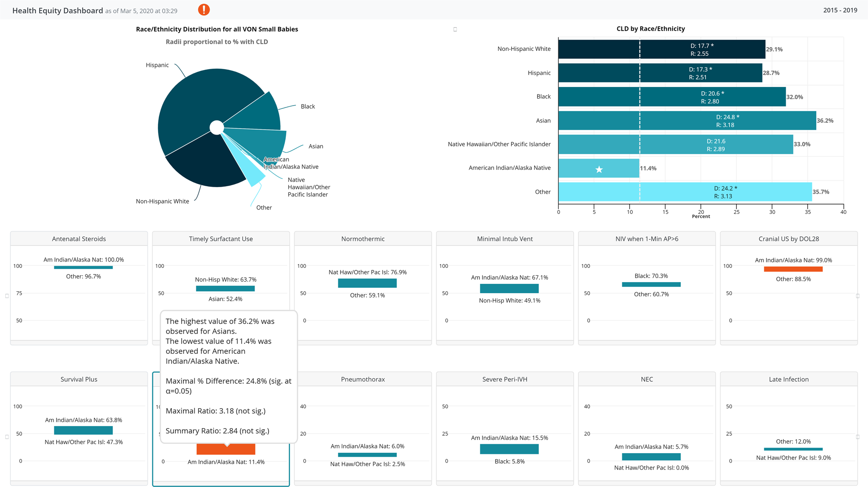Click the orange bar in Cranial US by DOL28
The width and height of the screenshot is (868, 487).
point(793,269)
